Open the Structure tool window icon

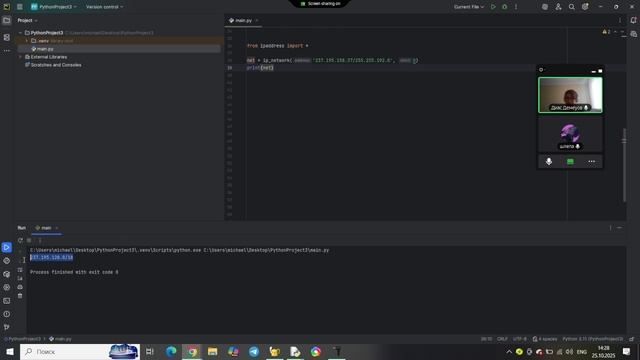point(7,37)
